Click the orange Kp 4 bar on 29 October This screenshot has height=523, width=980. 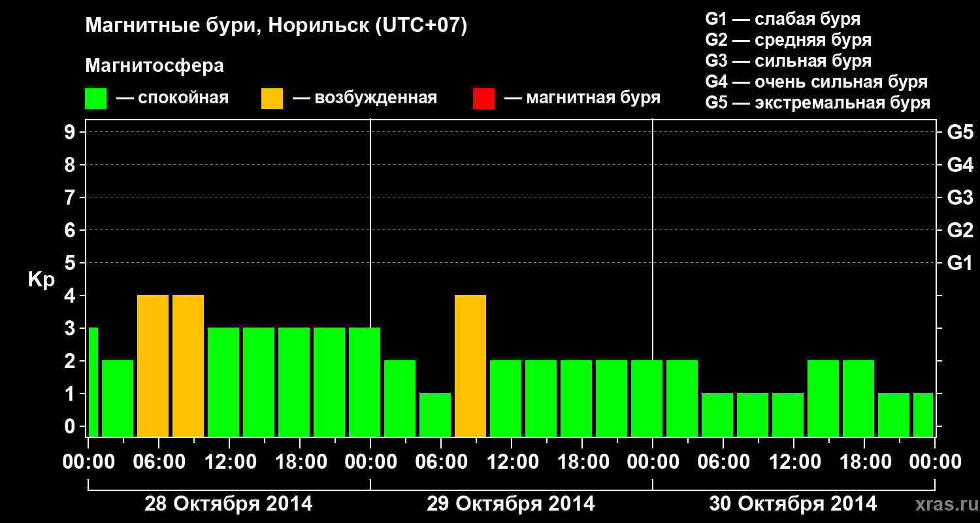[x=470, y=365]
